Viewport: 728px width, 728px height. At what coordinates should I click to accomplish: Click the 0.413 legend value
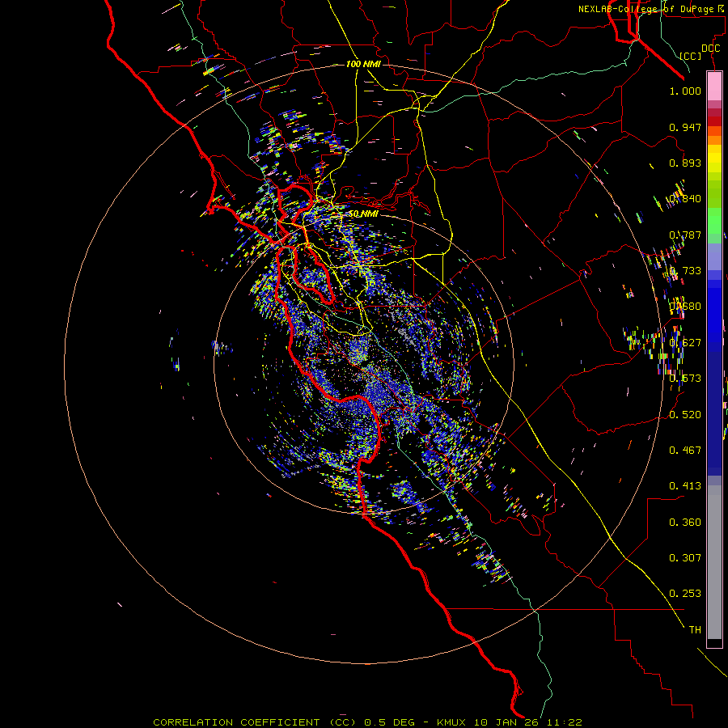coord(685,486)
